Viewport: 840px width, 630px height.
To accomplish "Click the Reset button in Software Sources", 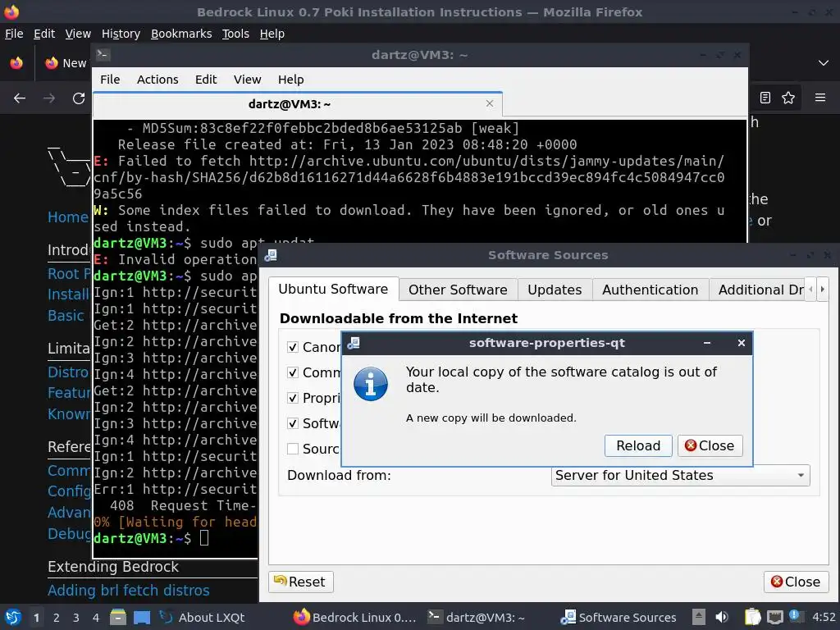I will (300, 582).
